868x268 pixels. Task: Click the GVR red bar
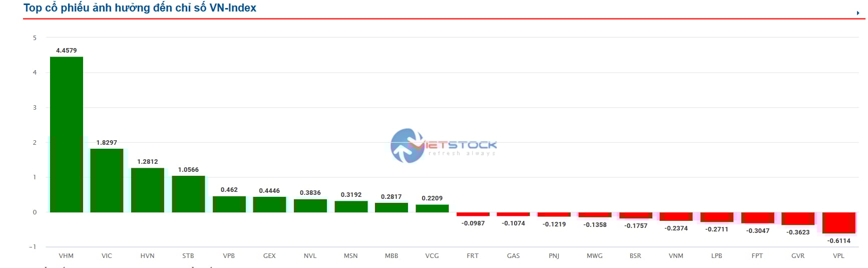798,218
